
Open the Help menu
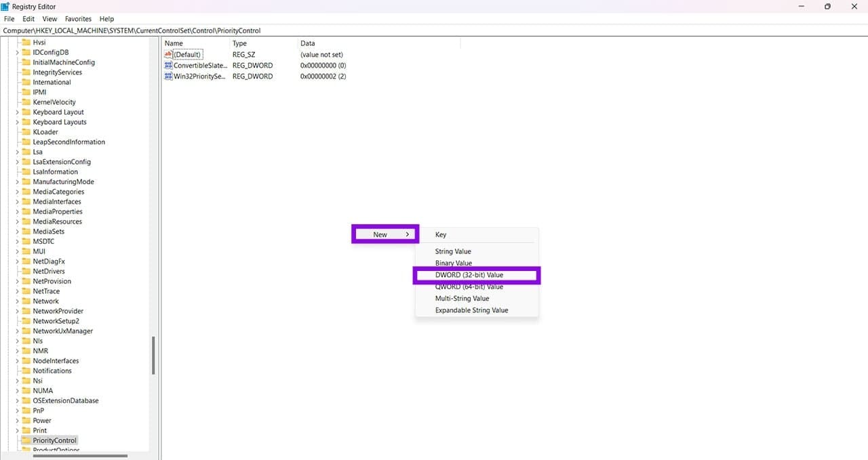pos(106,19)
